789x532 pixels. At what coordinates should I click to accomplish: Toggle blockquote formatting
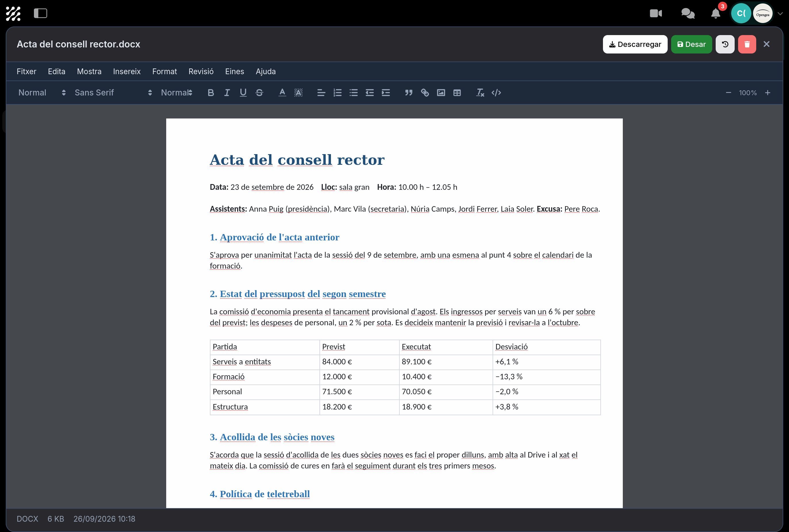(x=408, y=93)
